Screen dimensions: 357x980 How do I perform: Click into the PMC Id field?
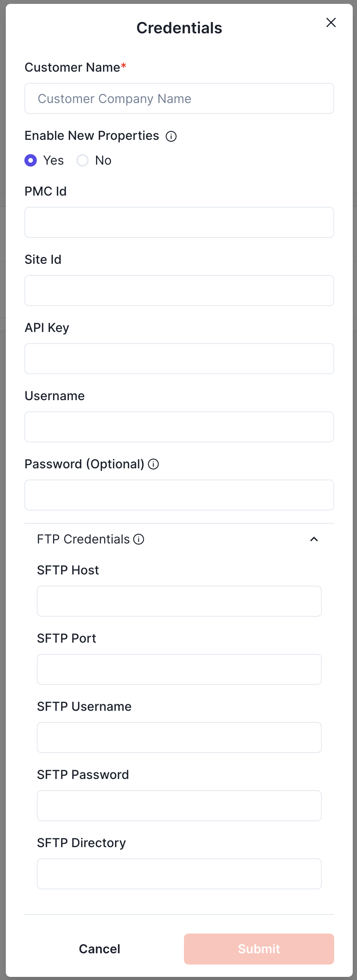179,222
